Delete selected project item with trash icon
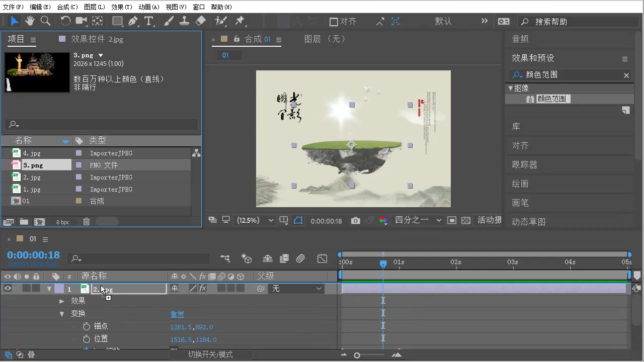The height and width of the screenshot is (362, 644). click(x=87, y=222)
